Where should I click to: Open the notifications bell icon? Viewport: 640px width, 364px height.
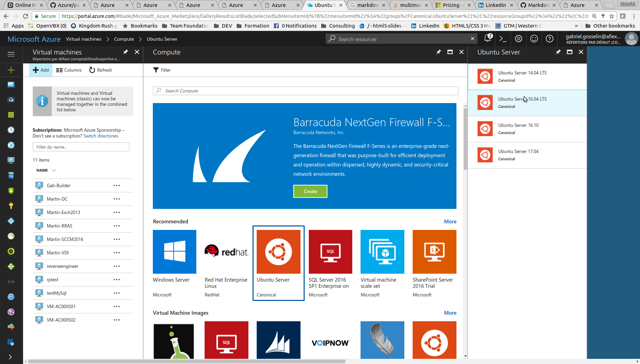pos(488,39)
